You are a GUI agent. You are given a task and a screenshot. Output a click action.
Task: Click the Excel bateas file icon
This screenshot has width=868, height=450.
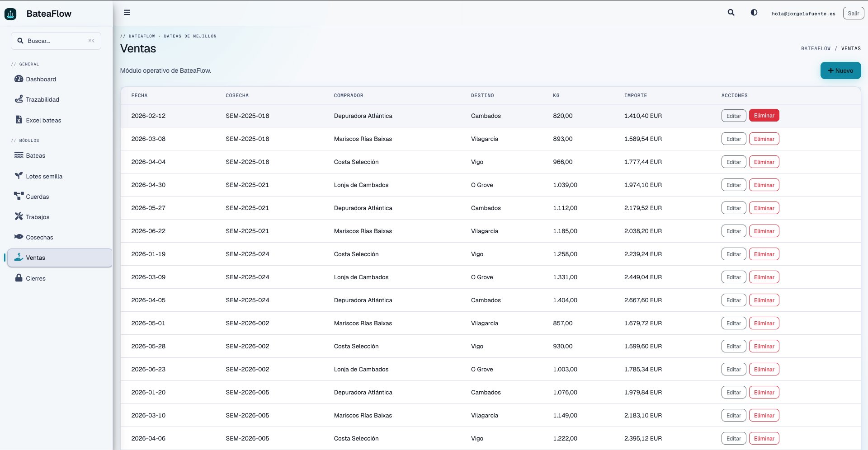click(19, 120)
